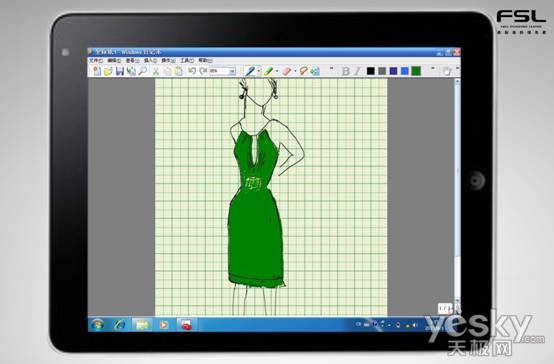
Task: Select the pink Eraser tool
Action: pyautogui.click(x=287, y=71)
